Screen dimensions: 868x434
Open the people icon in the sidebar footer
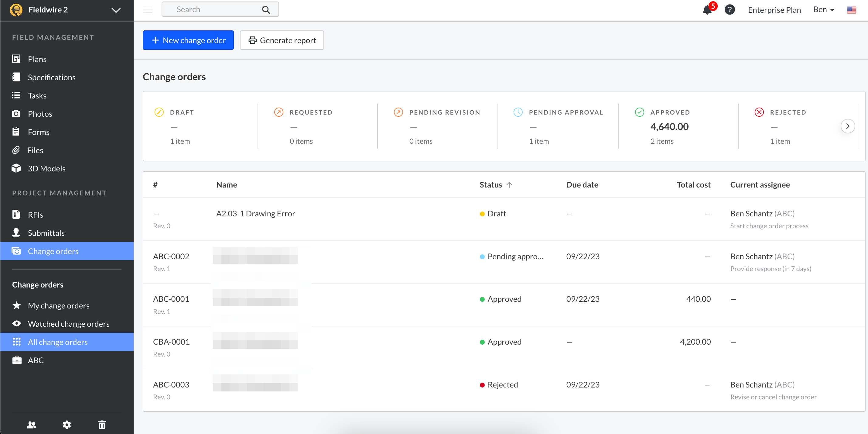[32, 425]
